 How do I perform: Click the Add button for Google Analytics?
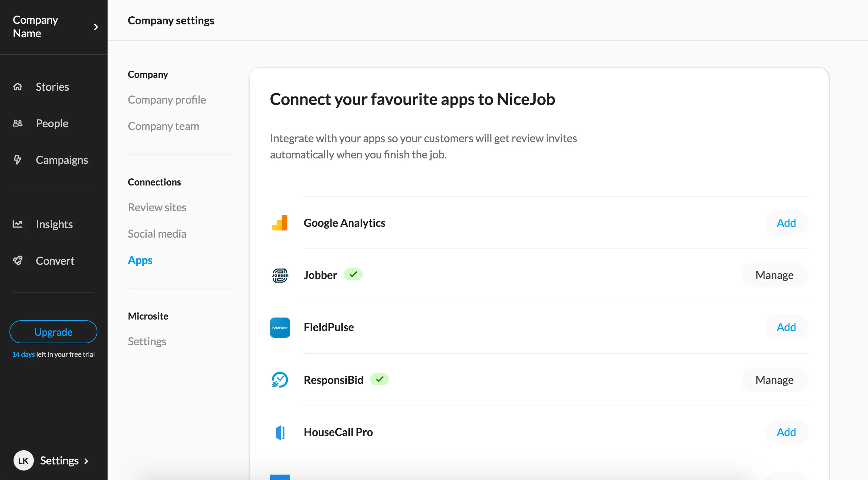[x=786, y=223]
